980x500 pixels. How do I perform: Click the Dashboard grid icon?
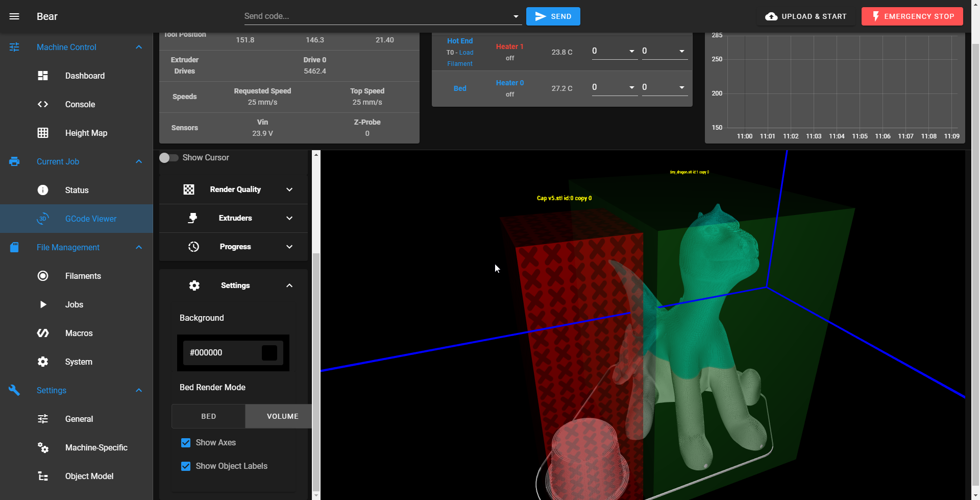tap(43, 76)
